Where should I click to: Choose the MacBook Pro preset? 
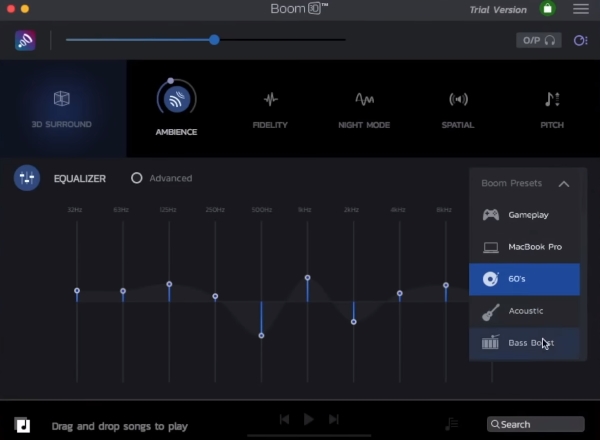tap(524, 247)
